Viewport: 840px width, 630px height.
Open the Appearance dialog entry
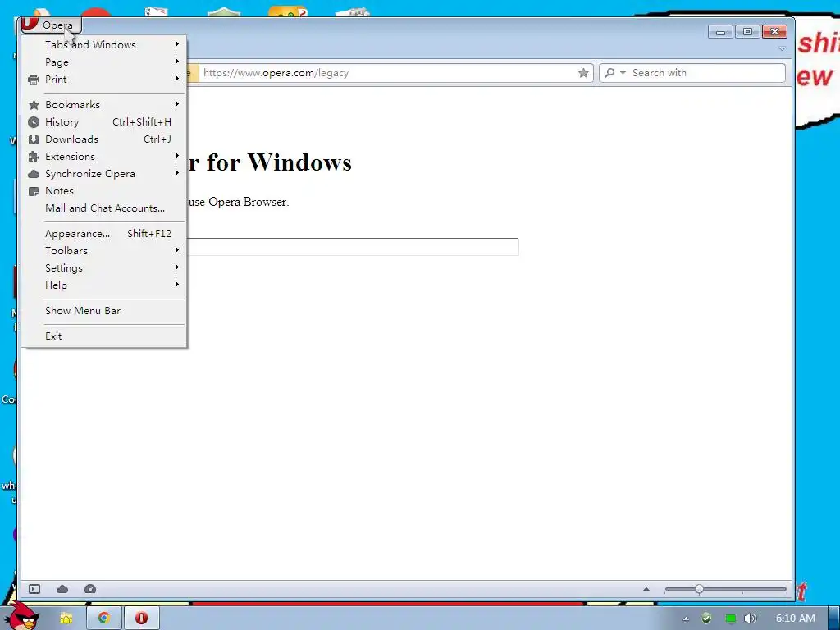(104, 234)
